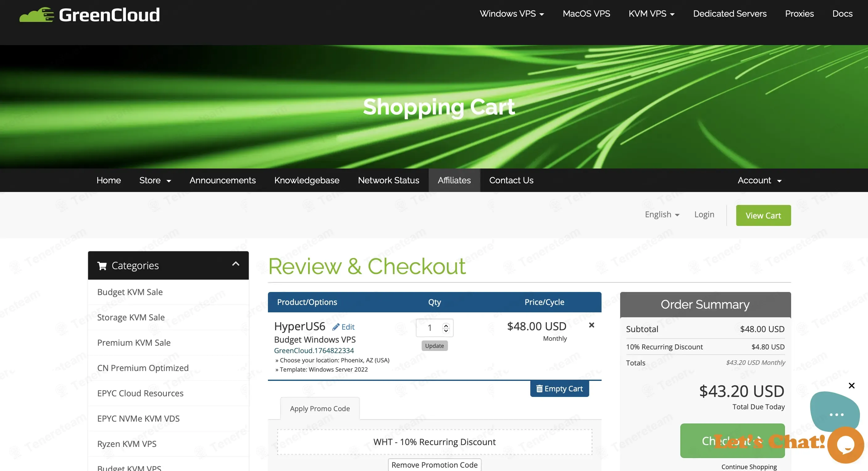Click the Login link

pyautogui.click(x=704, y=215)
